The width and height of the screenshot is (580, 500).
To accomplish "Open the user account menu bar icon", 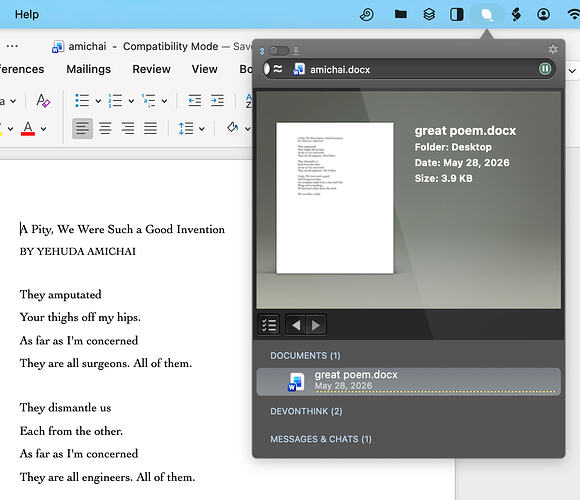I will [543, 14].
